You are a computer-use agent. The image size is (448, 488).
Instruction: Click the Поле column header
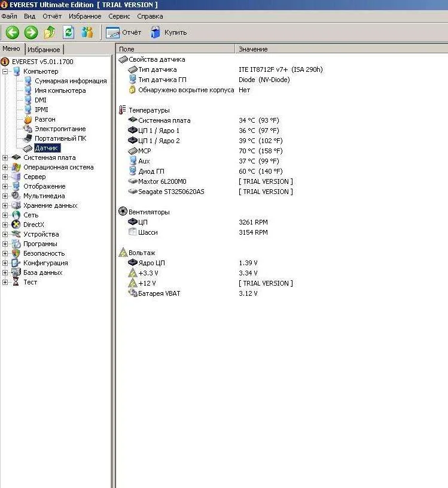click(x=176, y=49)
